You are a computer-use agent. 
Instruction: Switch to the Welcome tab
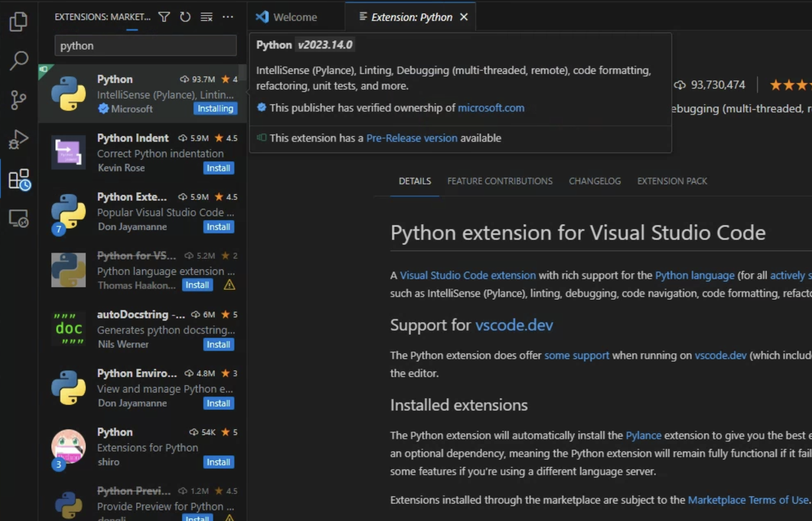[x=296, y=17]
